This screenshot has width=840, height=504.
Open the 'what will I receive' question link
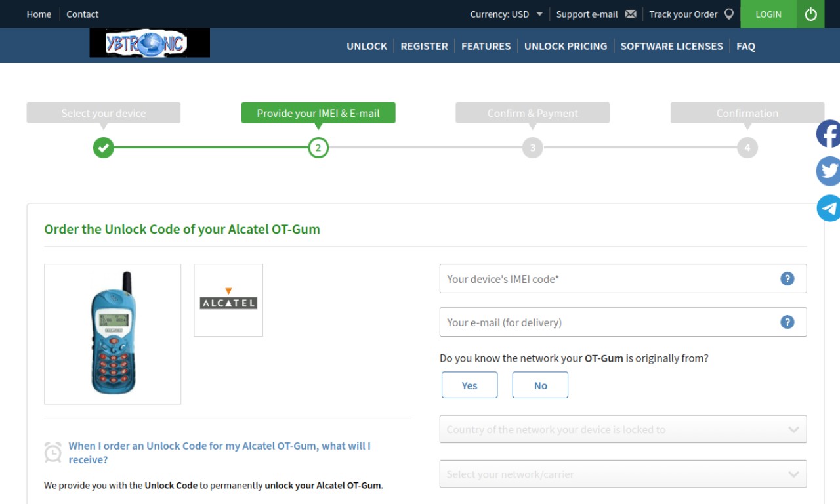point(220,453)
